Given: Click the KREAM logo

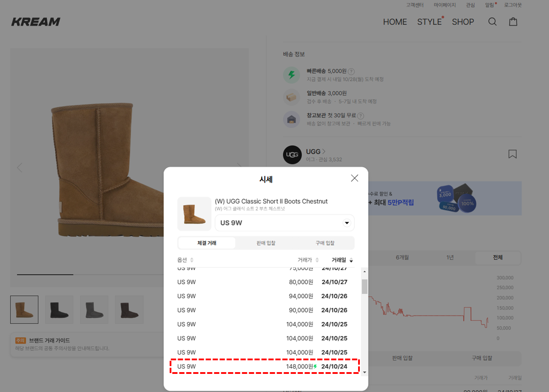Looking at the screenshot, I should click(36, 22).
